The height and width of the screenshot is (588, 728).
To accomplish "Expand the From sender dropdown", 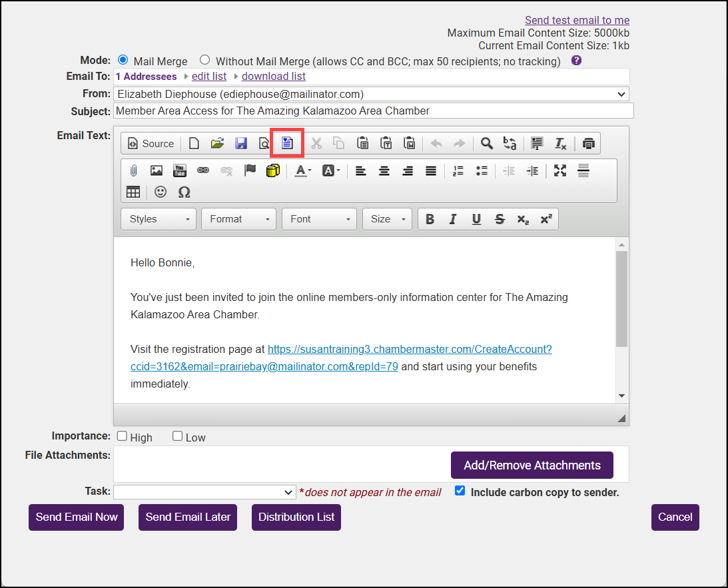I will click(371, 94).
